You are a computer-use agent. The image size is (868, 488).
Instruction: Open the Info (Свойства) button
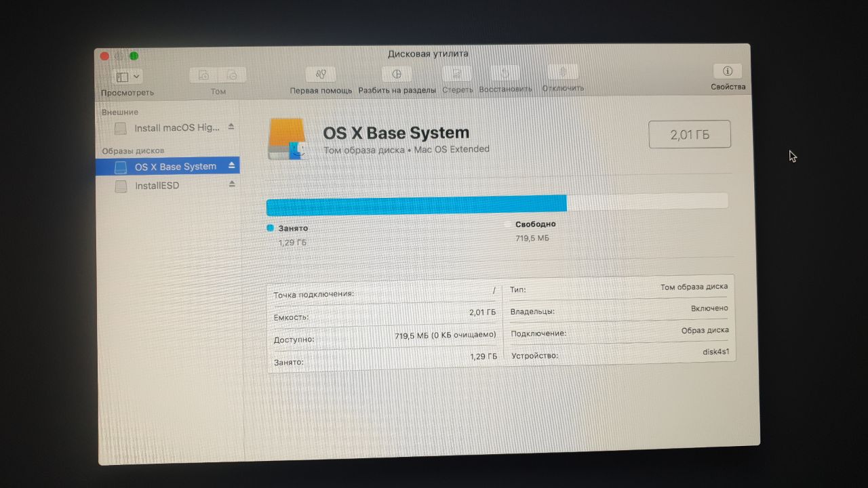728,70
